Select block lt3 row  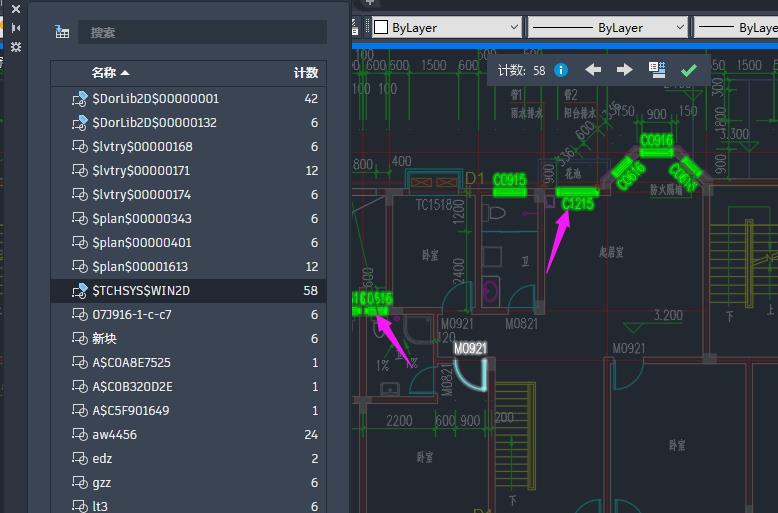pyautogui.click(x=189, y=505)
